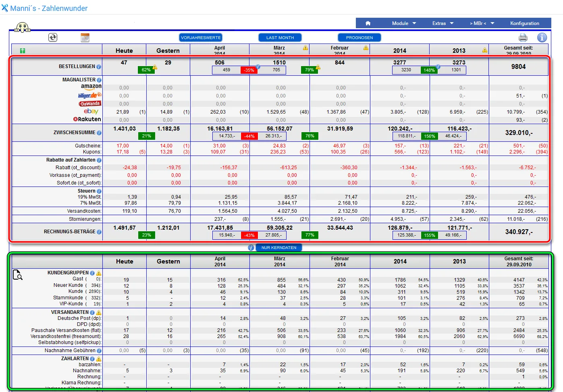Click the red -35% indicator badge
563x392 pixels.
tap(249, 70)
